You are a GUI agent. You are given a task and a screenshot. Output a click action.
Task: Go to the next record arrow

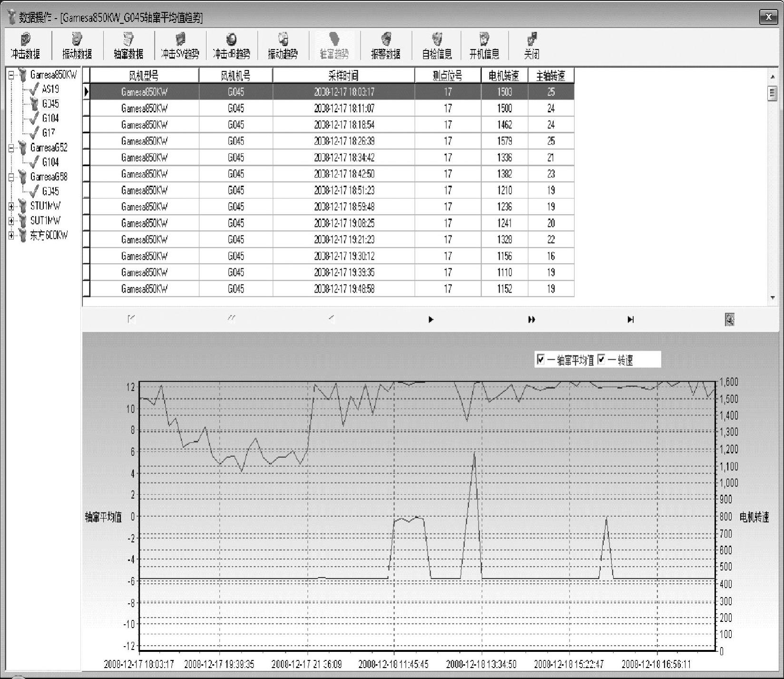431,319
